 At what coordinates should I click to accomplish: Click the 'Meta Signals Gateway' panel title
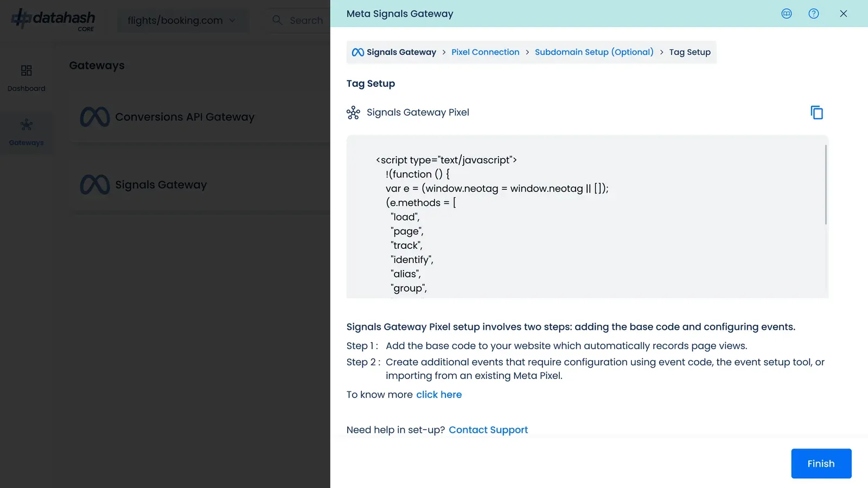point(400,14)
